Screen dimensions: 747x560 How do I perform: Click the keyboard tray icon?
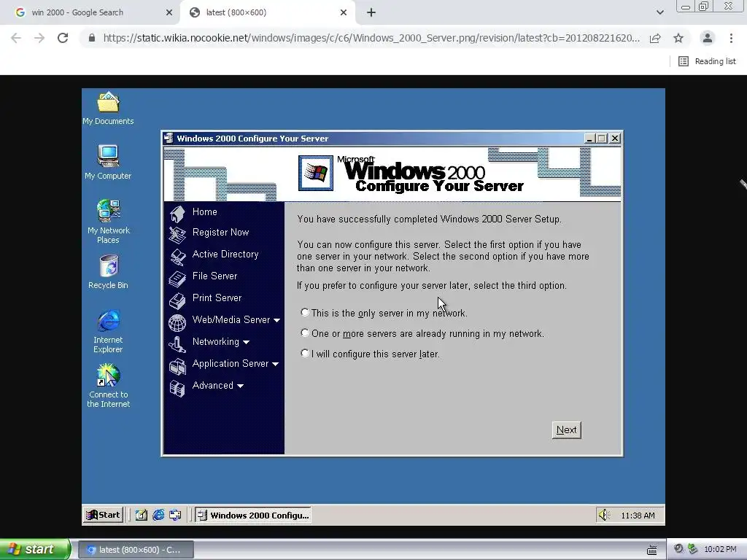[x=652, y=551]
